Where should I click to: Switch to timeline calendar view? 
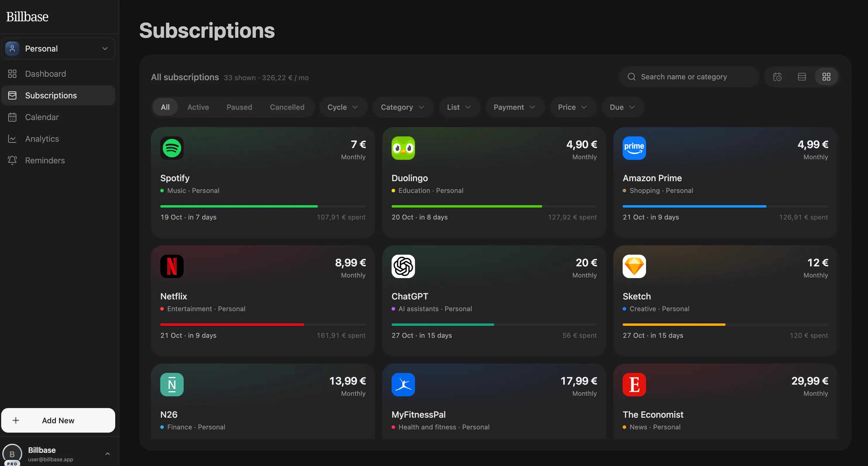tap(777, 77)
